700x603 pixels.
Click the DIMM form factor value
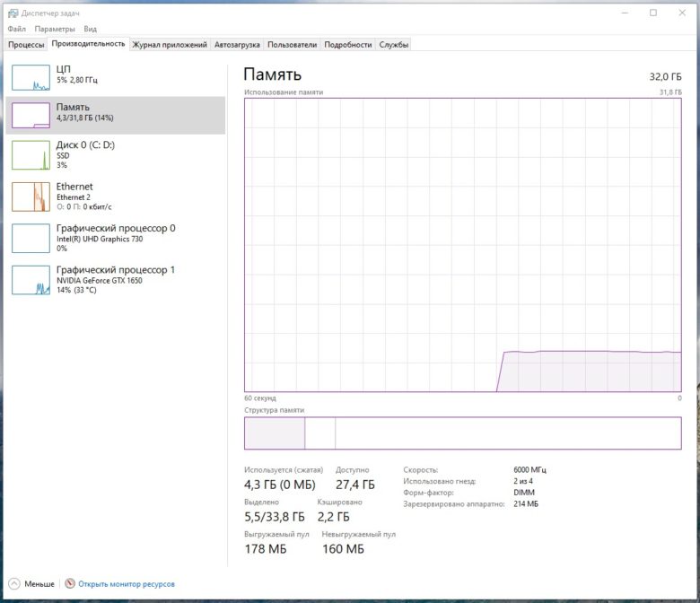[524, 493]
